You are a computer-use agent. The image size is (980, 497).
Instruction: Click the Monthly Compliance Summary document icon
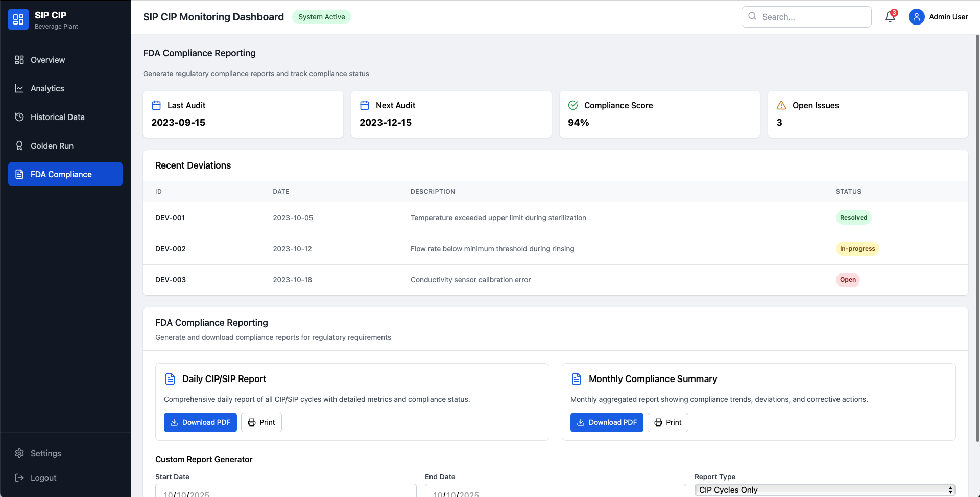click(x=577, y=379)
